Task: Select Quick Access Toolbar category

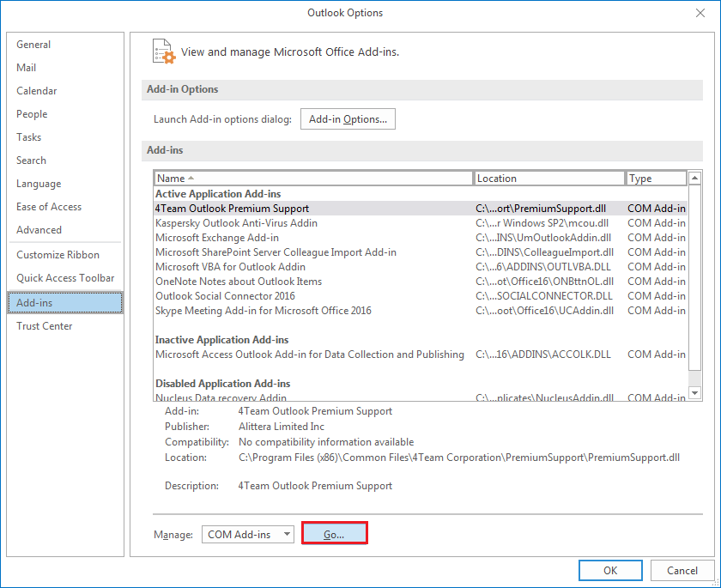Action: pyautogui.click(x=65, y=277)
